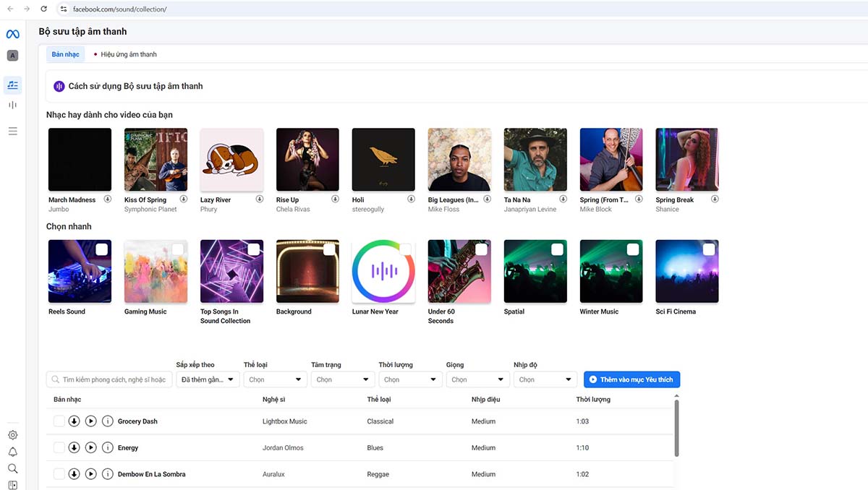Click the Bản nhạc column header
The width and height of the screenshot is (868, 490).
(67, 399)
